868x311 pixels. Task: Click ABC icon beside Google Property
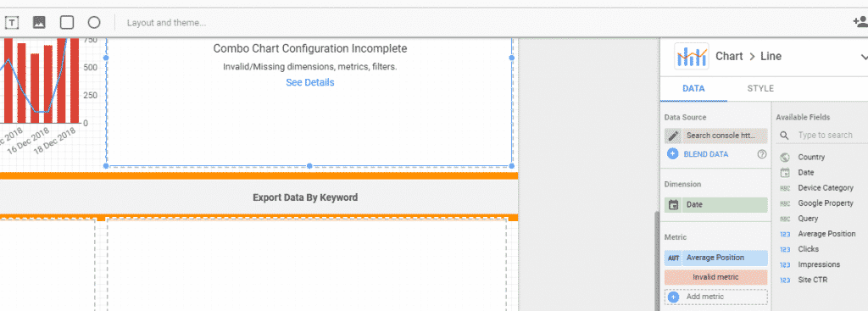coord(785,203)
